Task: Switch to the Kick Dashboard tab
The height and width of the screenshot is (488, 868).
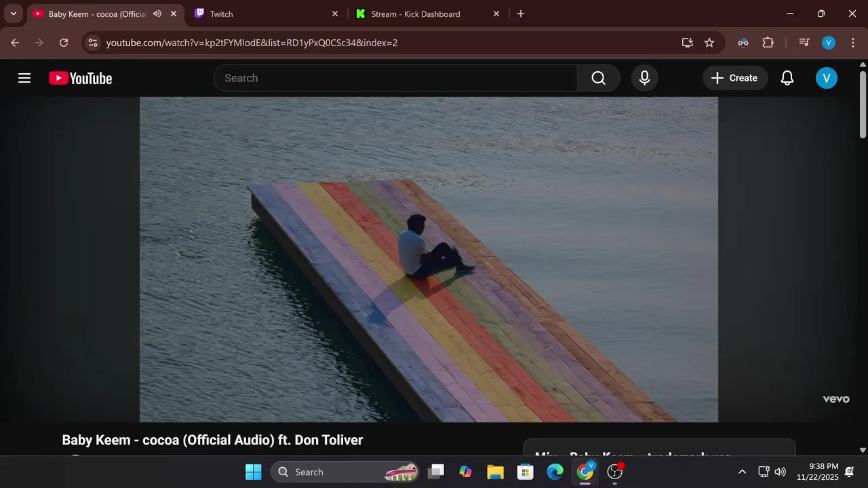Action: pyautogui.click(x=427, y=14)
